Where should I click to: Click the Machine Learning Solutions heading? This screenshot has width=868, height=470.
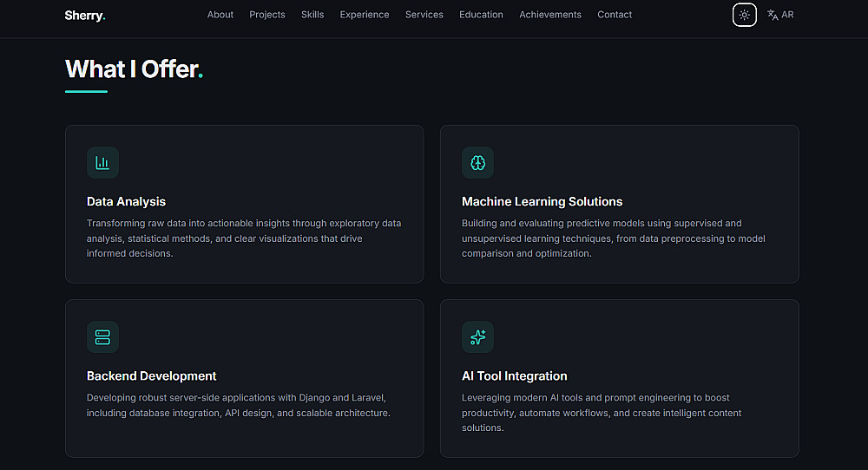(x=542, y=201)
